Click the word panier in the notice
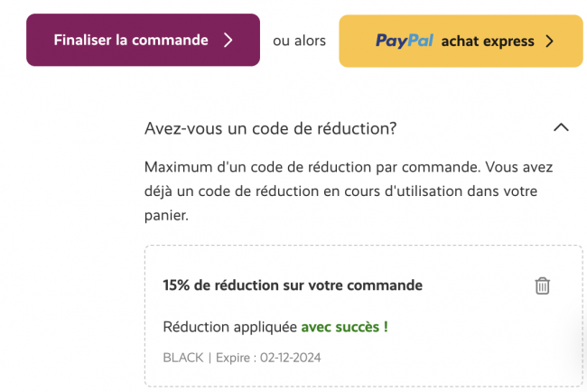This screenshot has width=587, height=392. (164, 215)
